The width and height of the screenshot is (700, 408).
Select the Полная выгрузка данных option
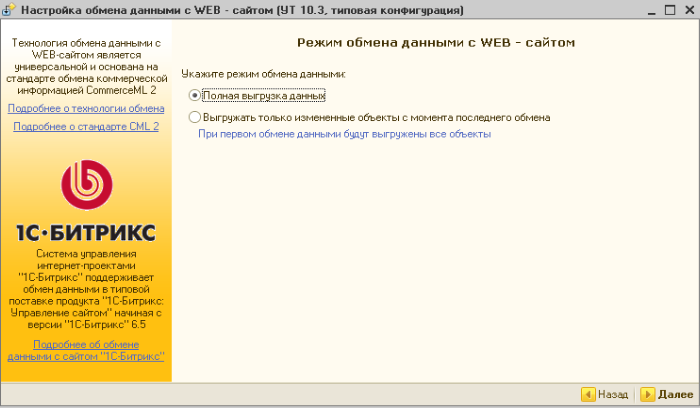coord(195,95)
